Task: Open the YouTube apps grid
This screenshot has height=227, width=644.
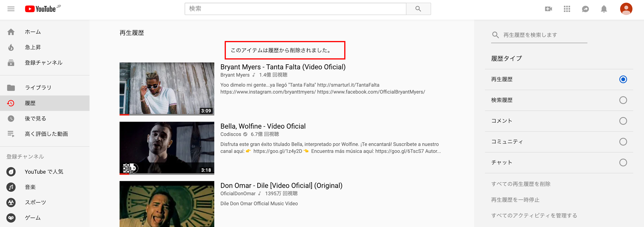Action: coord(567,9)
